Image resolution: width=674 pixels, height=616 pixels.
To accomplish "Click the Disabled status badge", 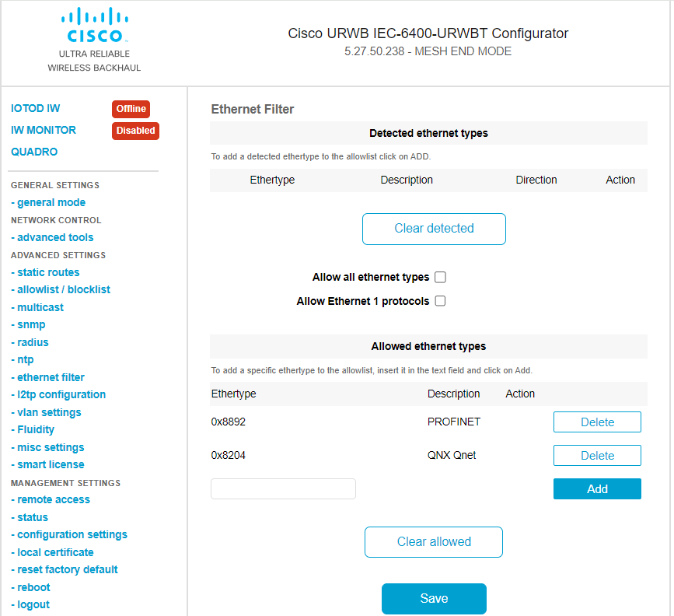I will pos(135,131).
